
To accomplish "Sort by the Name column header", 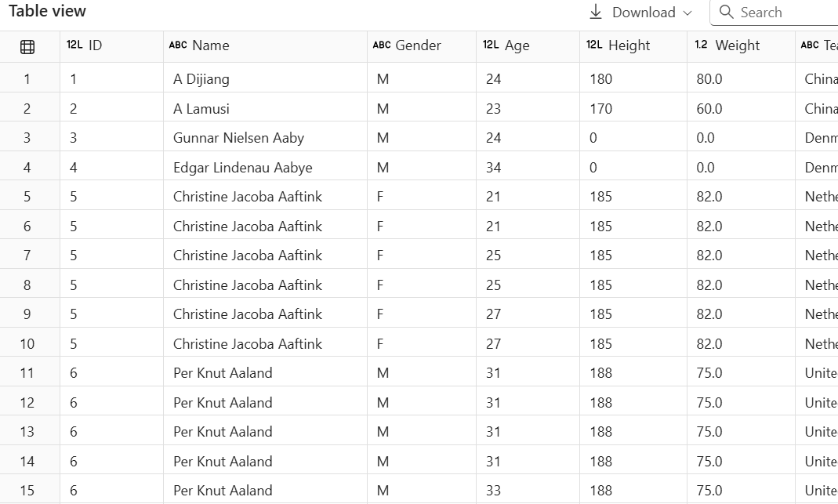I will point(211,45).
